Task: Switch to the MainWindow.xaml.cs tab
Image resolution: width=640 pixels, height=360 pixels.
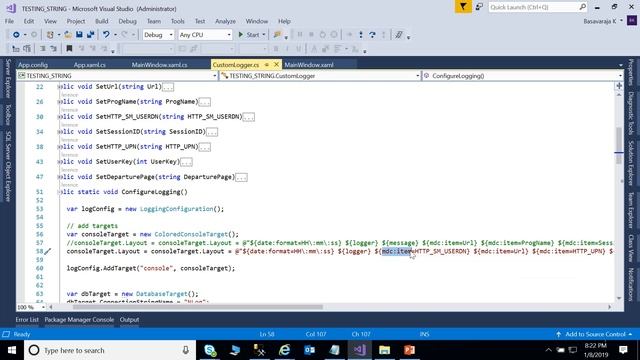Action: (x=160, y=65)
